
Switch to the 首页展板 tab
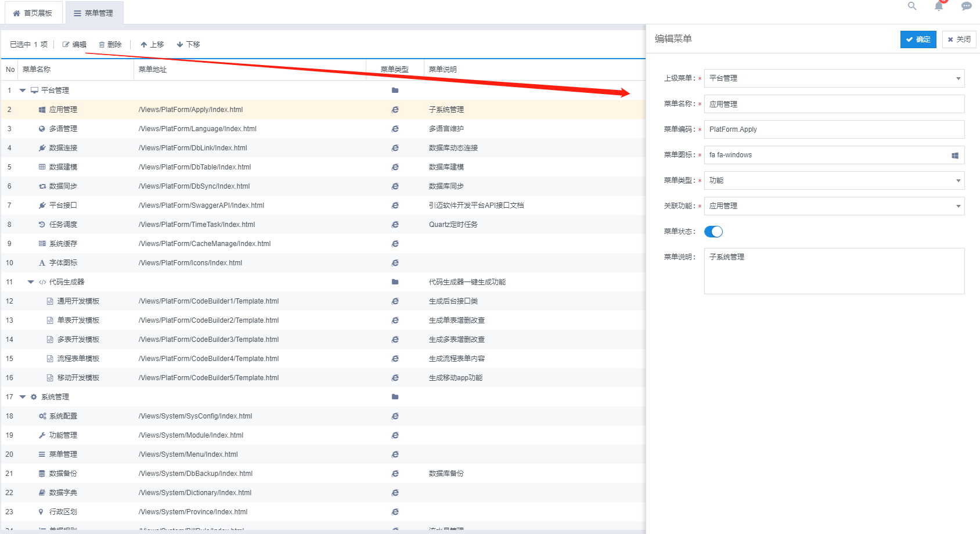pyautogui.click(x=33, y=13)
